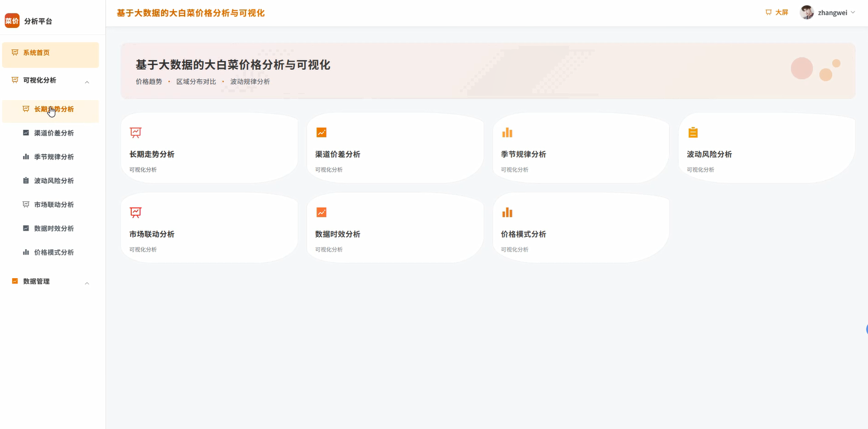Click the bar-chart icon on 价格模式分析 card
Screen dimensions: 868x429
pyautogui.click(x=507, y=212)
